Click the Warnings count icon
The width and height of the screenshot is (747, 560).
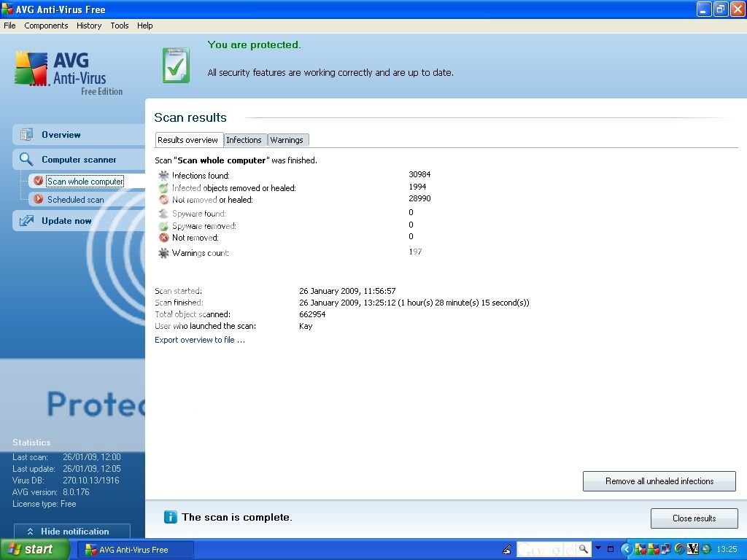[163, 253]
